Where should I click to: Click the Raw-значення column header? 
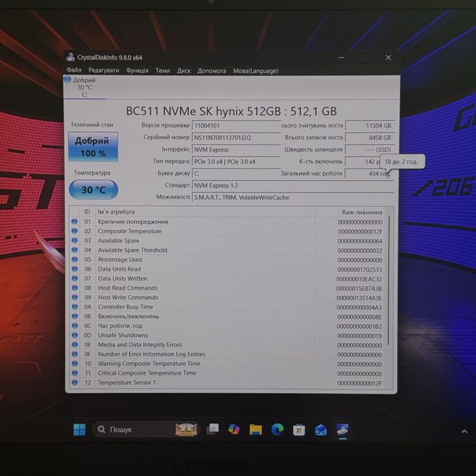pyautogui.click(x=362, y=212)
